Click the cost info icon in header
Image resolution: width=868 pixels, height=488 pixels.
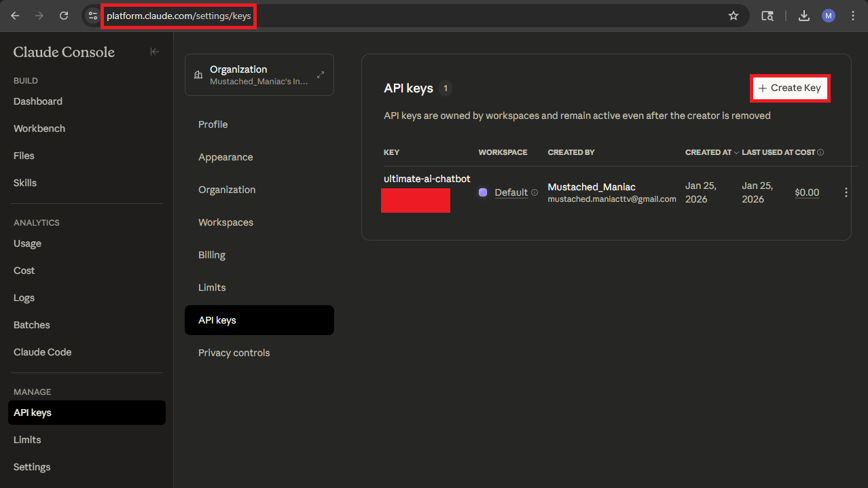[x=820, y=152]
